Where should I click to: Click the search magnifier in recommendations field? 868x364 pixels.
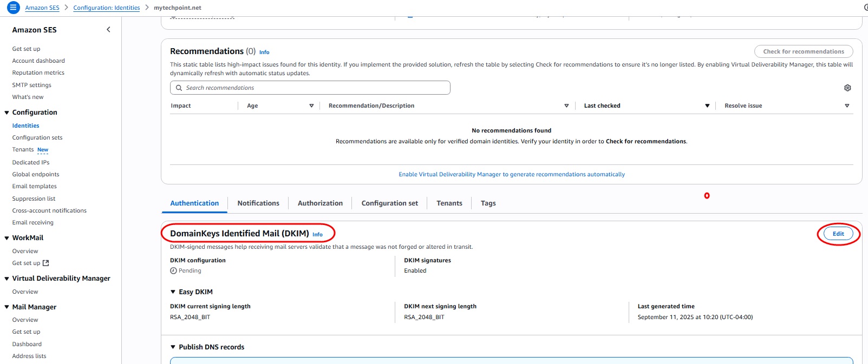coord(179,88)
